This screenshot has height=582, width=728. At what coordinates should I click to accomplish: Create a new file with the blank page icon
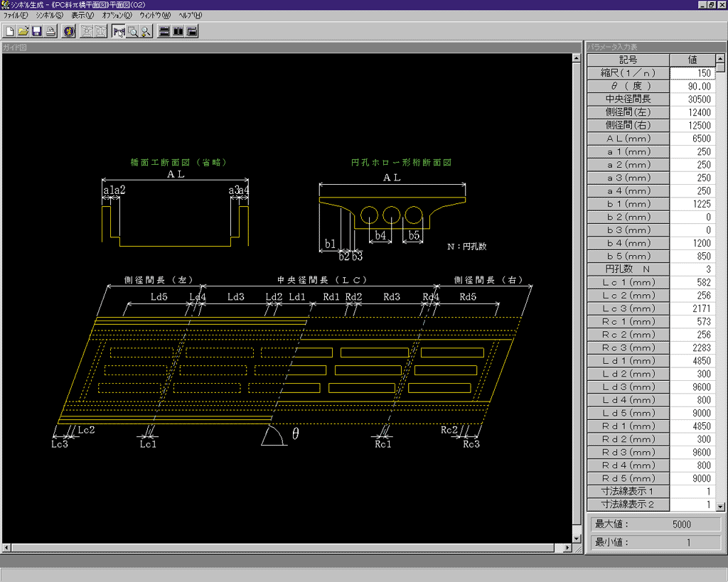(9, 31)
